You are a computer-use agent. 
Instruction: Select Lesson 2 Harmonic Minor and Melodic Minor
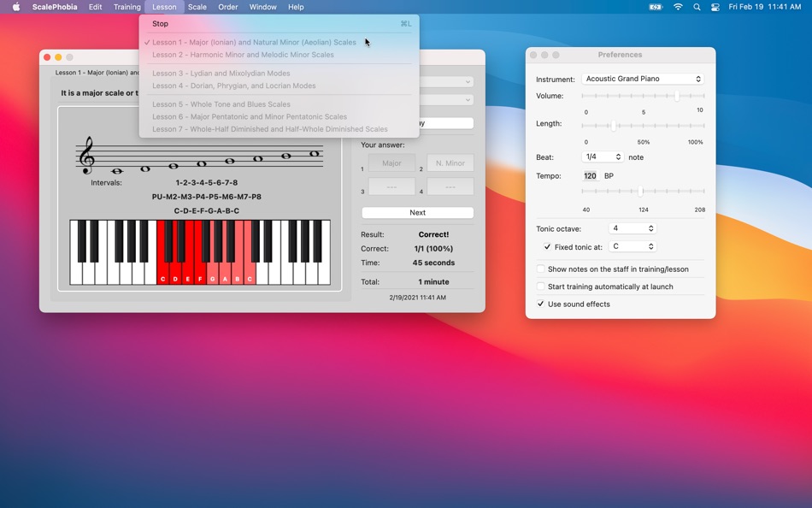tap(279, 55)
